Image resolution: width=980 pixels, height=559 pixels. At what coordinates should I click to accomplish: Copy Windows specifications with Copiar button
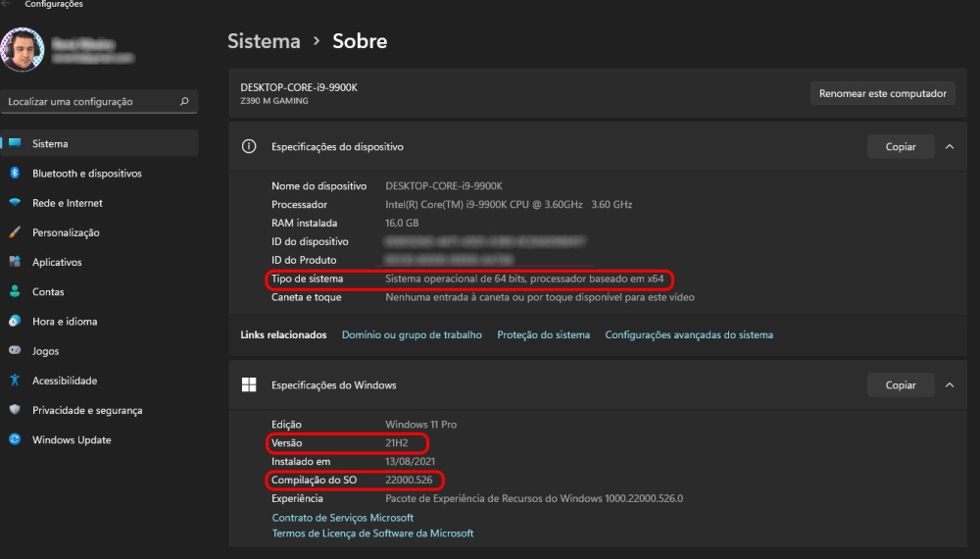[901, 384]
